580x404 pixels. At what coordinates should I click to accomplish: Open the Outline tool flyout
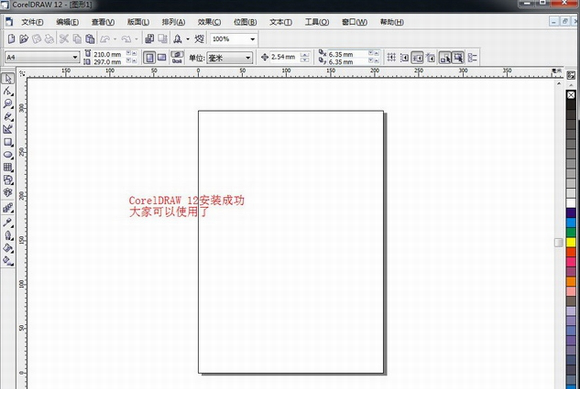coord(8,235)
